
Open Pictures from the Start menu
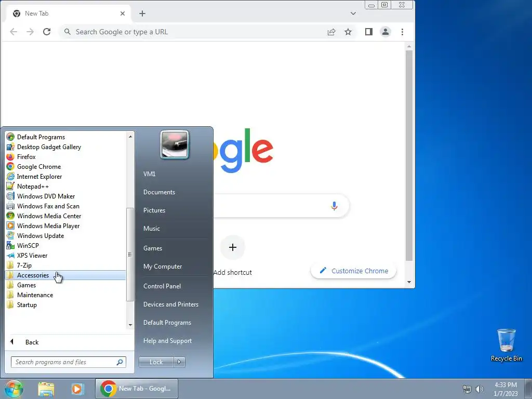coord(154,210)
